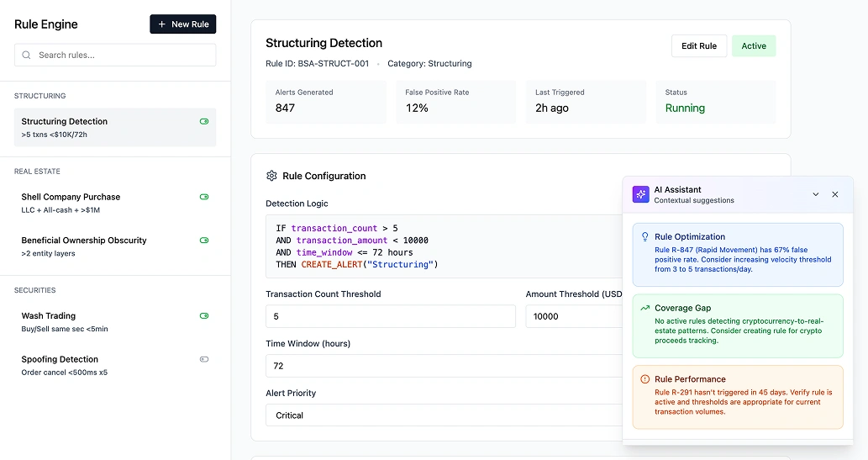Click the lightbulb icon on Rule Optimization
This screenshot has width=868, height=460.
pos(644,237)
